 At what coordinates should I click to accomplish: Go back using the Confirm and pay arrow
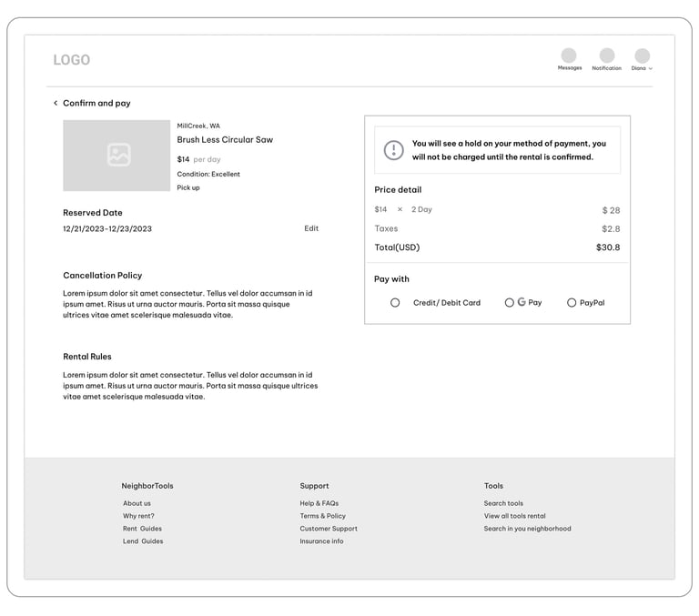pos(56,103)
